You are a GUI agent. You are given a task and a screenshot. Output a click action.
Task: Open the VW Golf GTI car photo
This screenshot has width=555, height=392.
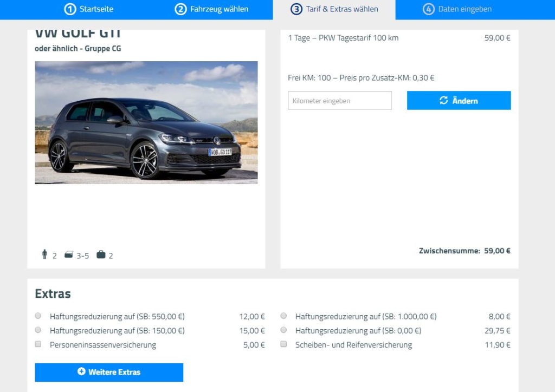click(146, 123)
